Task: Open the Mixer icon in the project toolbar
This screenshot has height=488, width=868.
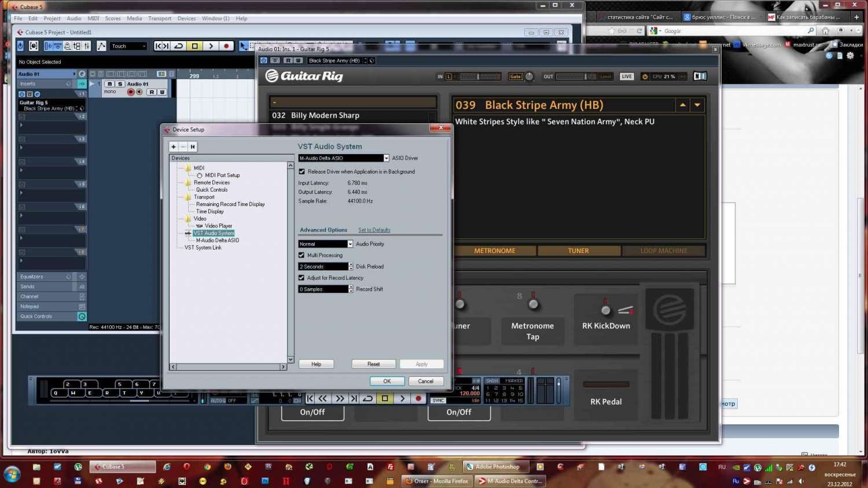Action: [87, 46]
